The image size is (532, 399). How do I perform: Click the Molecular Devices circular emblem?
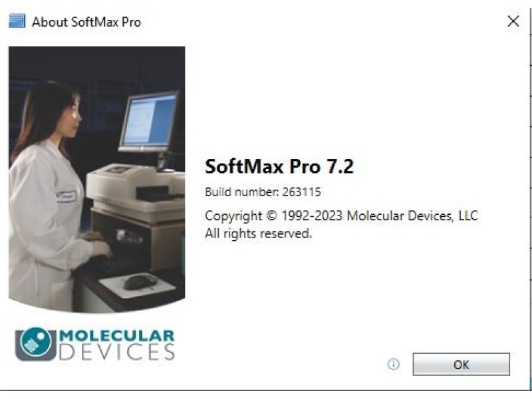pyautogui.click(x=36, y=343)
